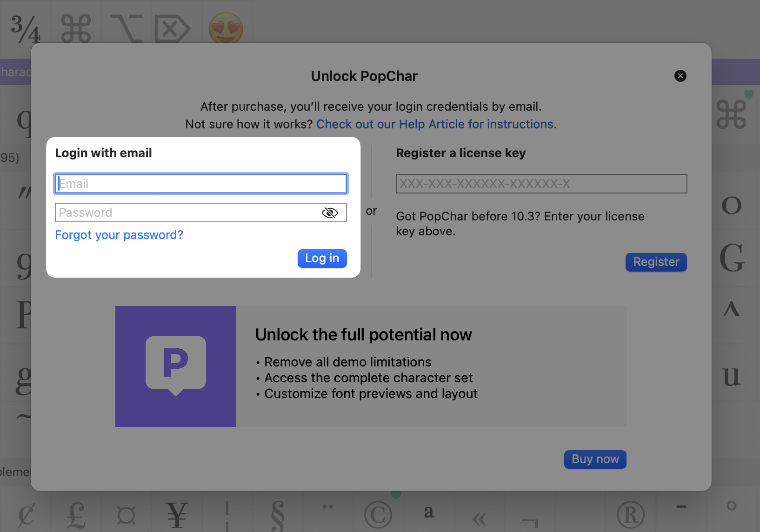This screenshot has height=532, width=760.
Task: Click the purple PopChar logo
Action: pos(176,366)
